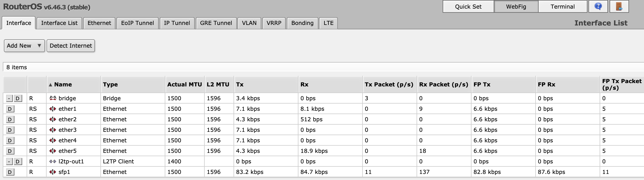This screenshot has width=644, height=180.
Task: Disable the bridge interface with D
Action: 18,98
